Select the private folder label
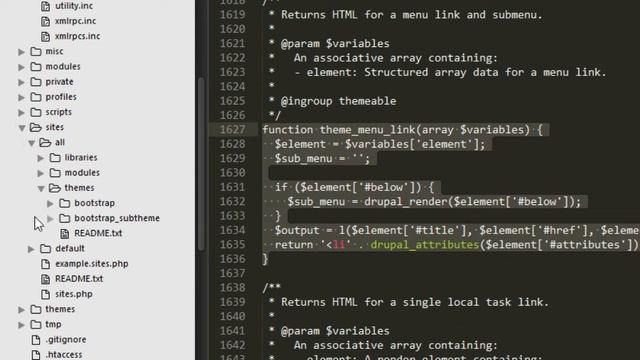The width and height of the screenshot is (640, 360). coord(59,82)
